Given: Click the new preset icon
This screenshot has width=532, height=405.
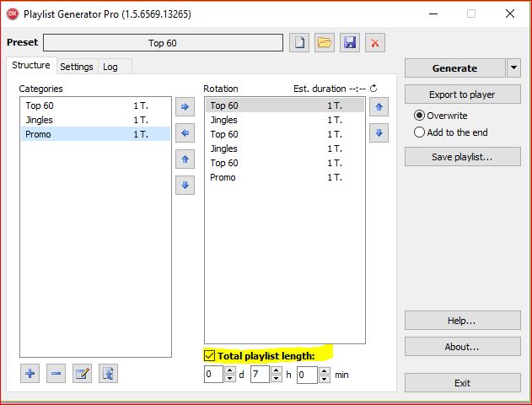Looking at the screenshot, I should [299, 43].
